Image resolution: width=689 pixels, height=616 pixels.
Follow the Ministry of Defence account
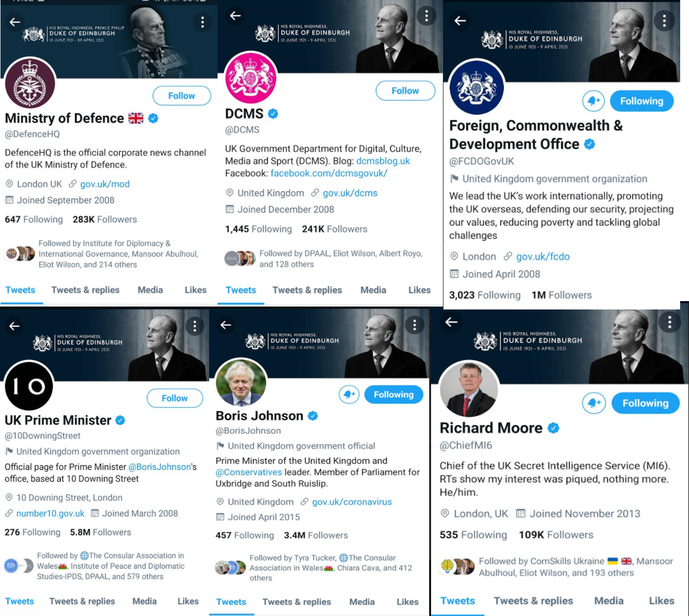point(182,96)
